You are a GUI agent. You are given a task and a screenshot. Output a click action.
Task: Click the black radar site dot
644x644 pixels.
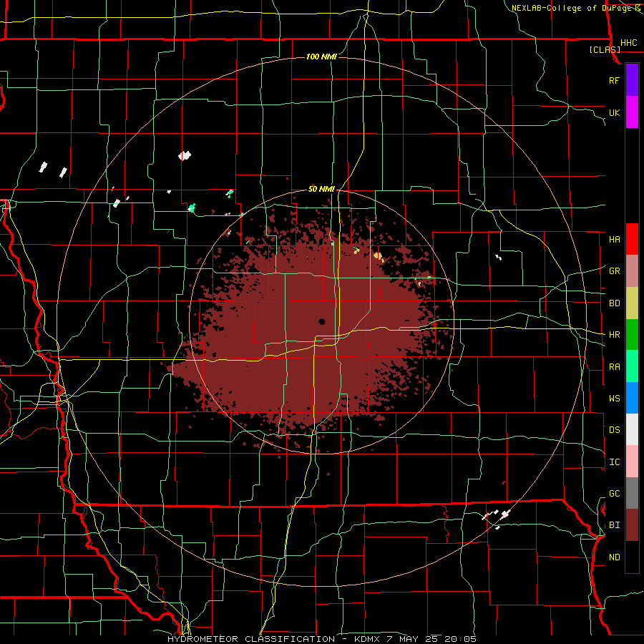pos(322,321)
